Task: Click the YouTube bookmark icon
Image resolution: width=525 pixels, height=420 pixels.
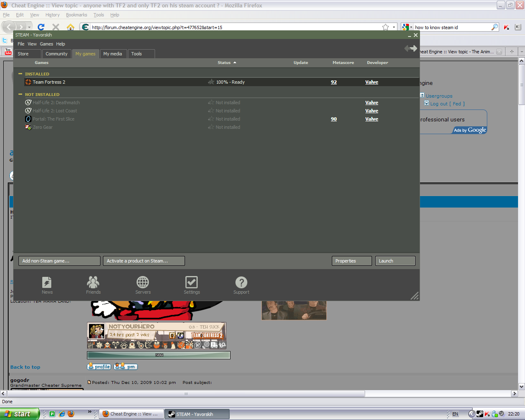Action: [x=8, y=52]
